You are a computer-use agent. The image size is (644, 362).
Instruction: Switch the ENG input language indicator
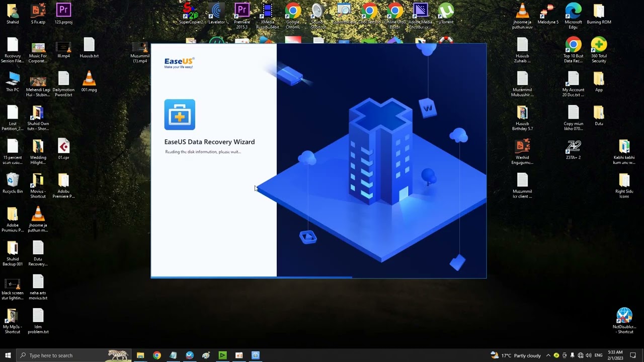[x=598, y=355]
